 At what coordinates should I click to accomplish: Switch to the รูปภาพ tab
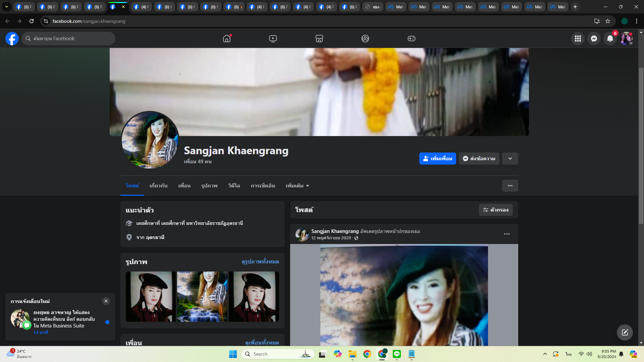209,186
